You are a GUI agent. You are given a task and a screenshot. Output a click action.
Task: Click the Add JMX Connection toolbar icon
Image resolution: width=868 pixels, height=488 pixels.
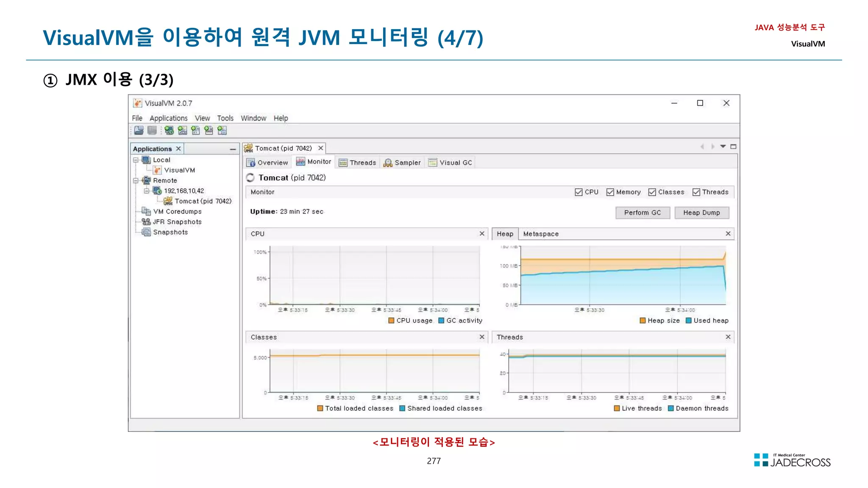coord(182,130)
